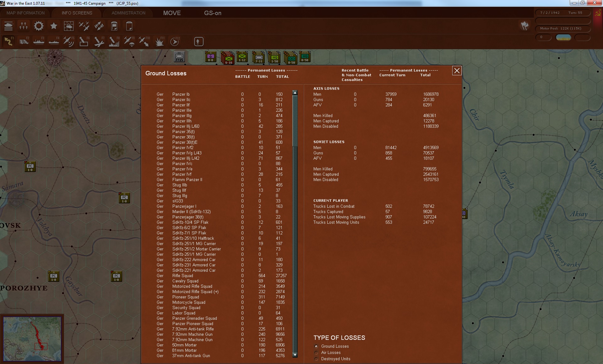Select the Ground Losses radio button
603x364 pixels.
316,346
